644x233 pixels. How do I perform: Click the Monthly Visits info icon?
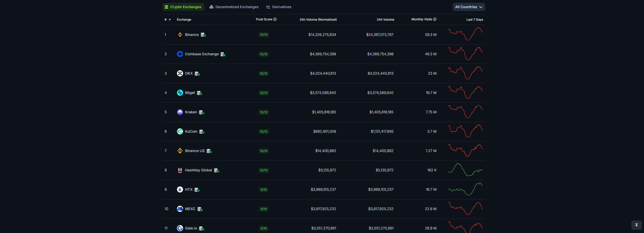point(435,19)
